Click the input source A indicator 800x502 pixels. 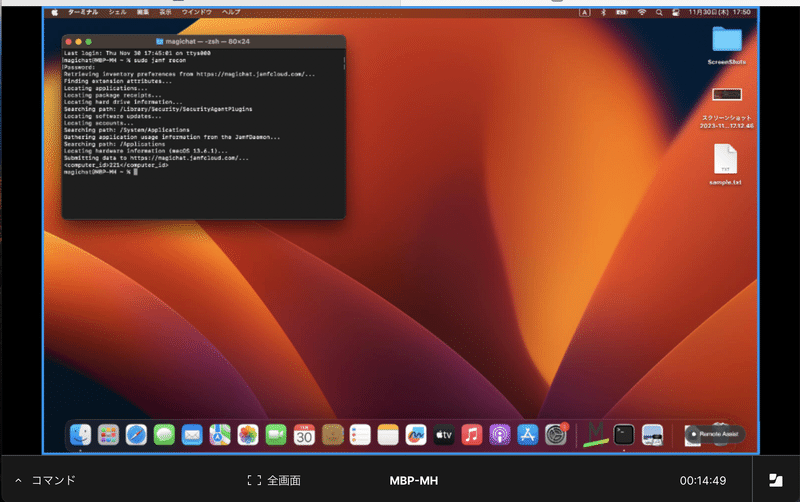click(585, 12)
